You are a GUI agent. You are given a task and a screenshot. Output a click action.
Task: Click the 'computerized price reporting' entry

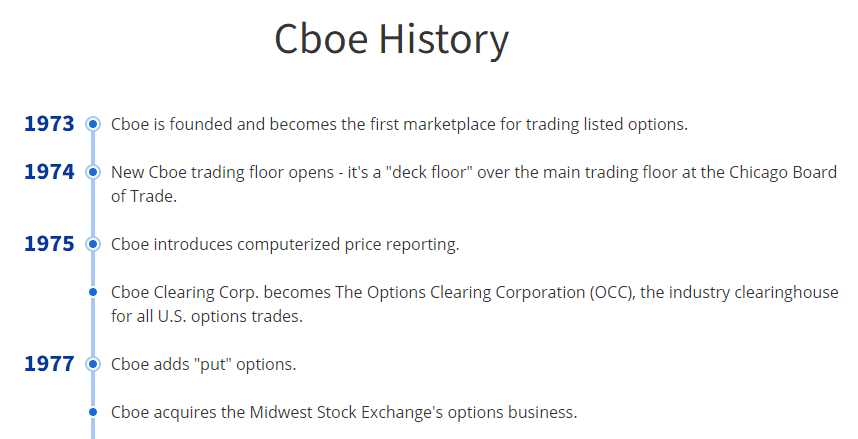click(x=285, y=244)
